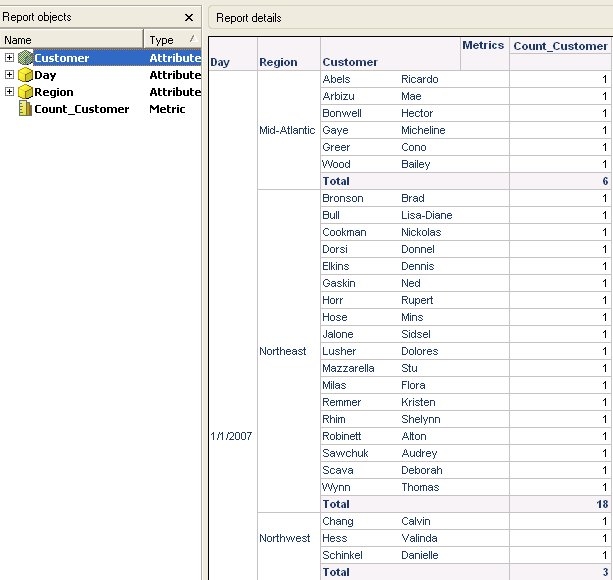Screen dimensions: 613x580
Task: Click customer last name Gaskin
Action: 339,283
